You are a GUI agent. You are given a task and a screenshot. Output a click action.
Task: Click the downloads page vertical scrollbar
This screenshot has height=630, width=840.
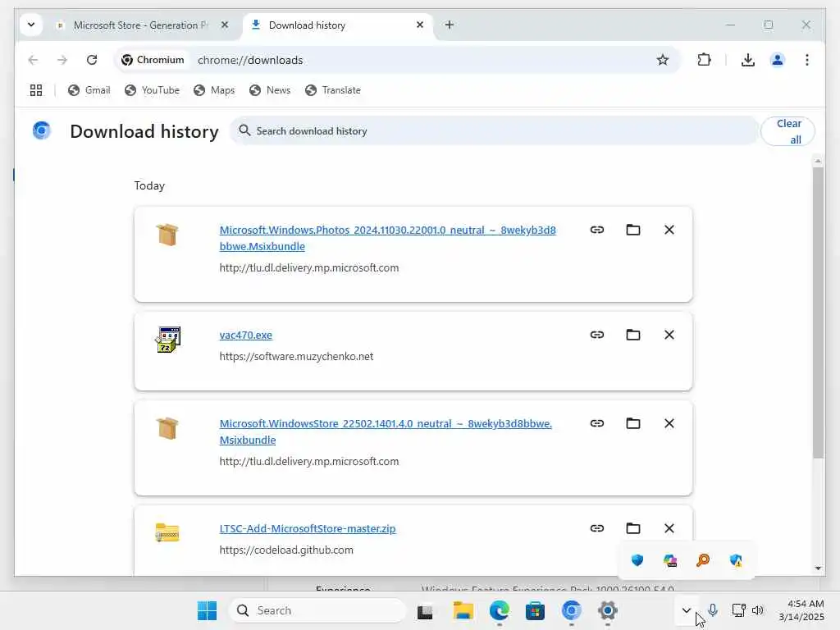(818, 313)
